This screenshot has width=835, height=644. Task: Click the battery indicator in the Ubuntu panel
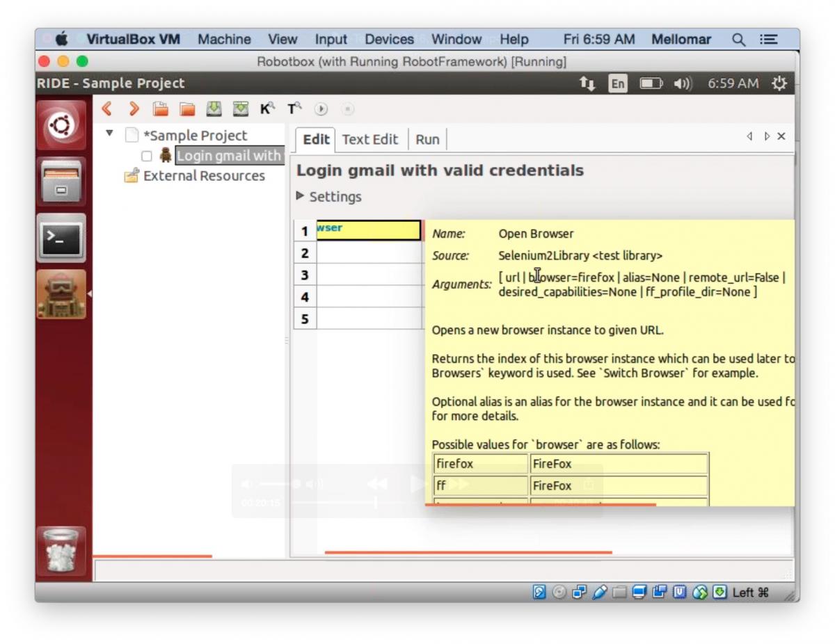651,83
